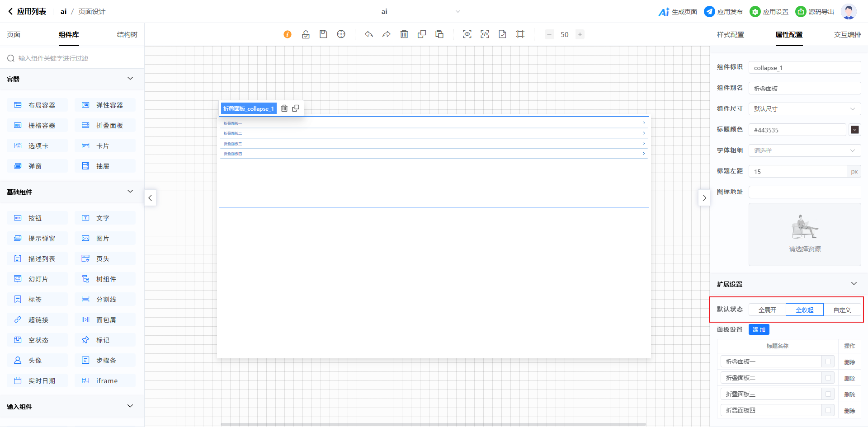Click the redo arrow in toolbar
This screenshot has height=427, width=868.
(x=387, y=34)
